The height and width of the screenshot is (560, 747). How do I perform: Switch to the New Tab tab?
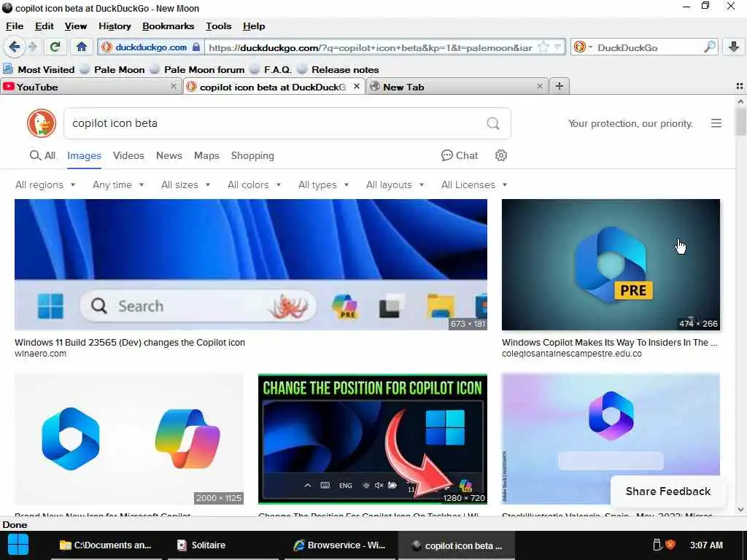click(455, 87)
